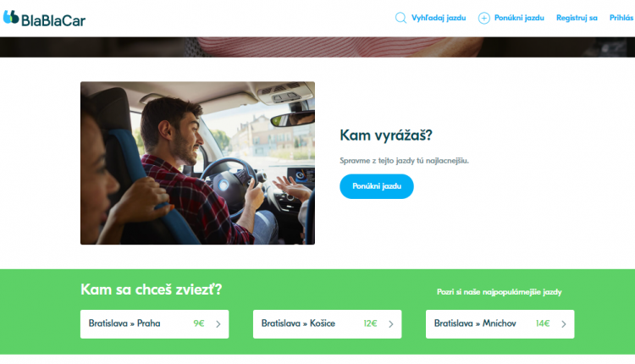635x364 pixels.
Task: Select the Bratislava » Košice ride card
Action: (x=327, y=324)
